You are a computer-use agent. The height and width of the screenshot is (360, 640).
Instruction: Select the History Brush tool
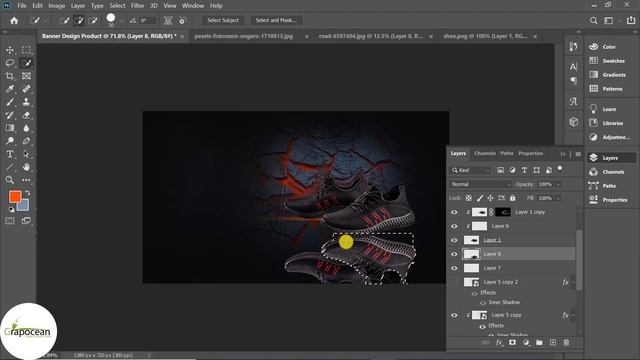(10, 115)
